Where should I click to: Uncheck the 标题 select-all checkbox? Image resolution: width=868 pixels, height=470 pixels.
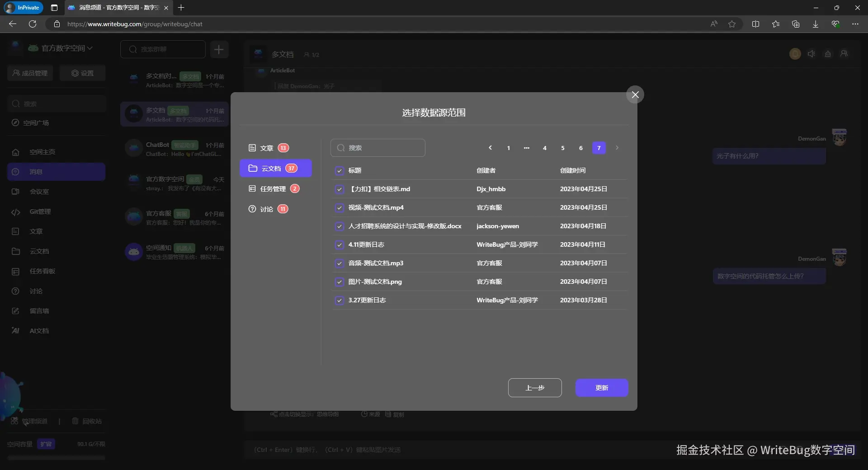pyautogui.click(x=340, y=171)
